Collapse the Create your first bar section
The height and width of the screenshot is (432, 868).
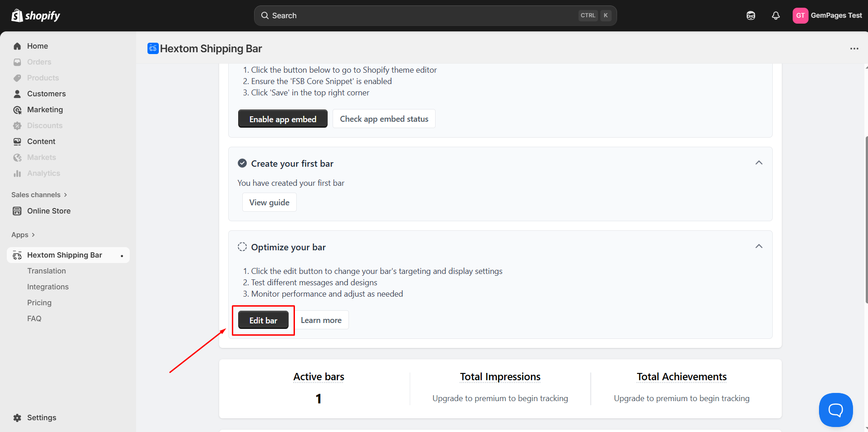tap(759, 163)
